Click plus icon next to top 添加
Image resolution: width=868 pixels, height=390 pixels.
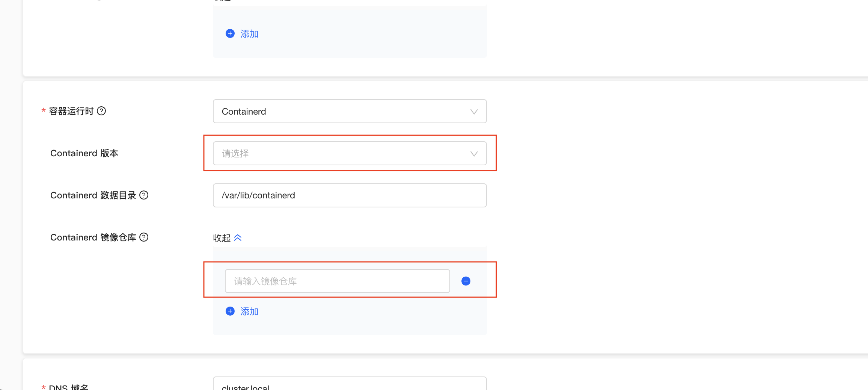point(230,33)
